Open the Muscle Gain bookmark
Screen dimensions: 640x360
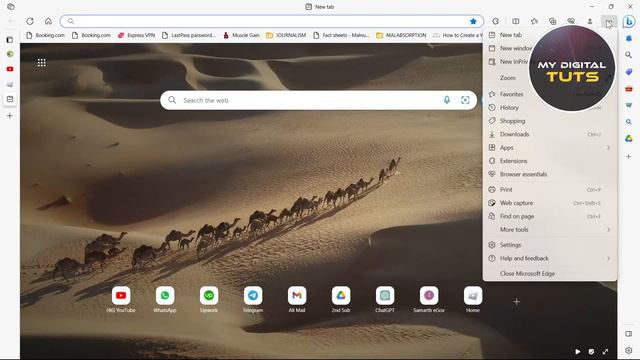click(241, 36)
